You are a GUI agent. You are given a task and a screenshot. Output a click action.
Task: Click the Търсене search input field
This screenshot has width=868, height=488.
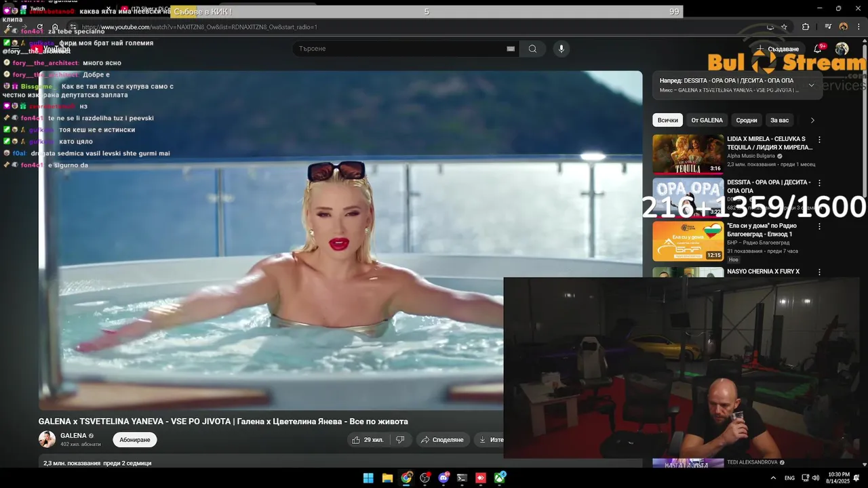[406, 49]
